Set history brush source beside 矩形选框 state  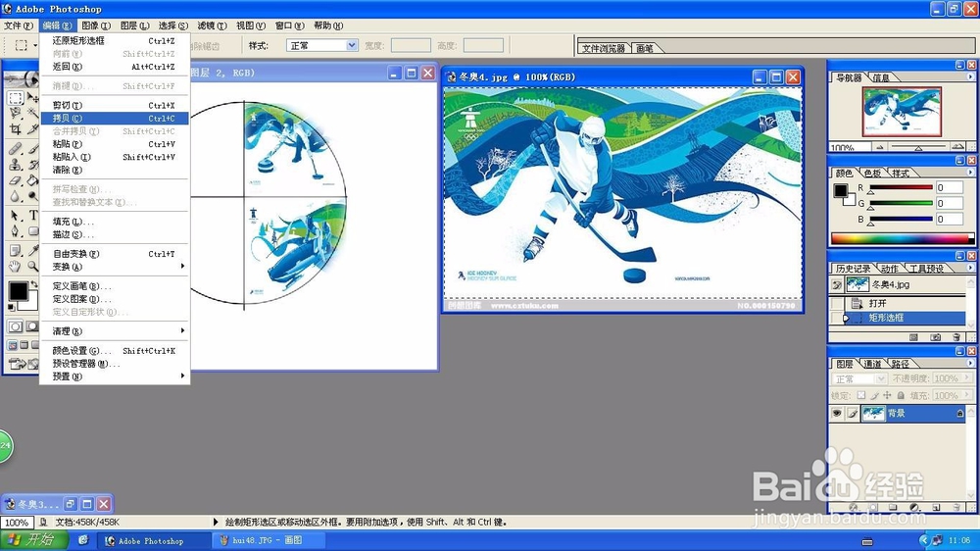click(x=837, y=318)
